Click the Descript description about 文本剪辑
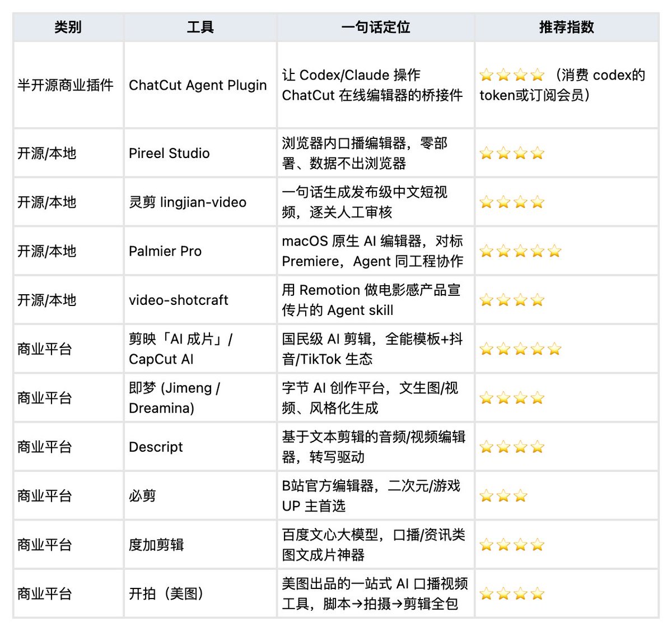The height and width of the screenshot is (631, 672). (374, 447)
